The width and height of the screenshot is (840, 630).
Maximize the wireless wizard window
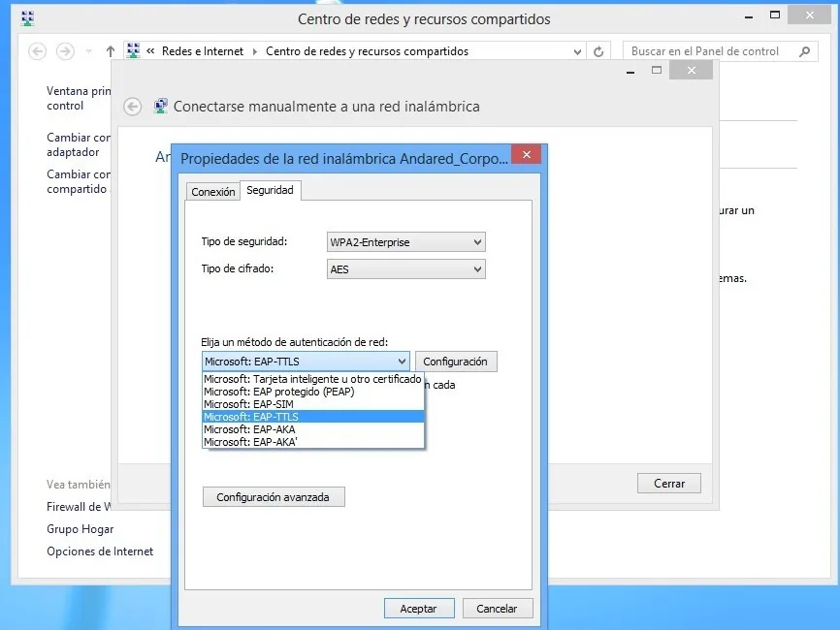(x=657, y=70)
